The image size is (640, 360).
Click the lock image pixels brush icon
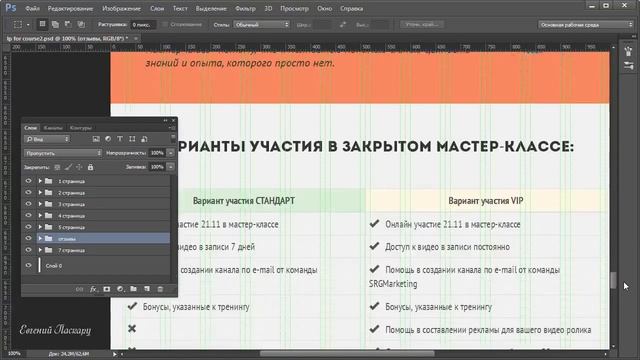tap(68, 167)
